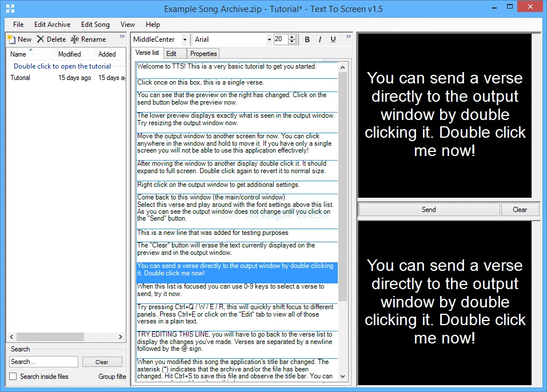Open the Edit Song menu
Image resolution: width=547 pixels, height=392 pixels.
click(x=95, y=25)
